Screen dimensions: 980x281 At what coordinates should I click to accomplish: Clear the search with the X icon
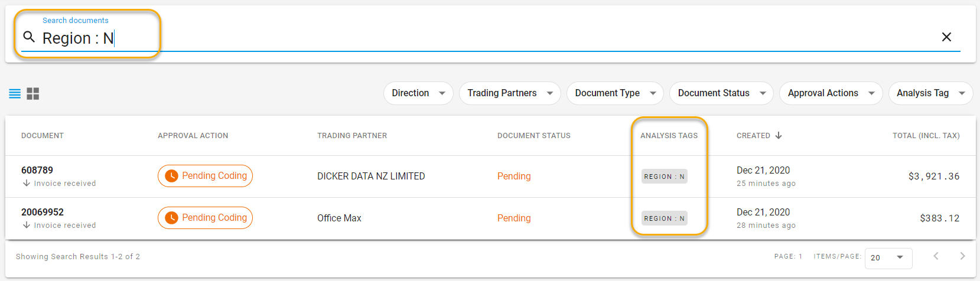pos(946,37)
